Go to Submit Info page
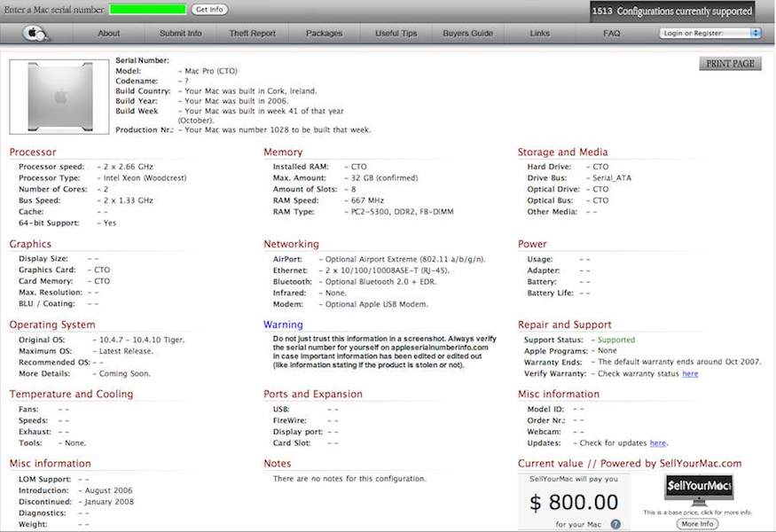This screenshot has width=776, height=532. pyautogui.click(x=181, y=33)
